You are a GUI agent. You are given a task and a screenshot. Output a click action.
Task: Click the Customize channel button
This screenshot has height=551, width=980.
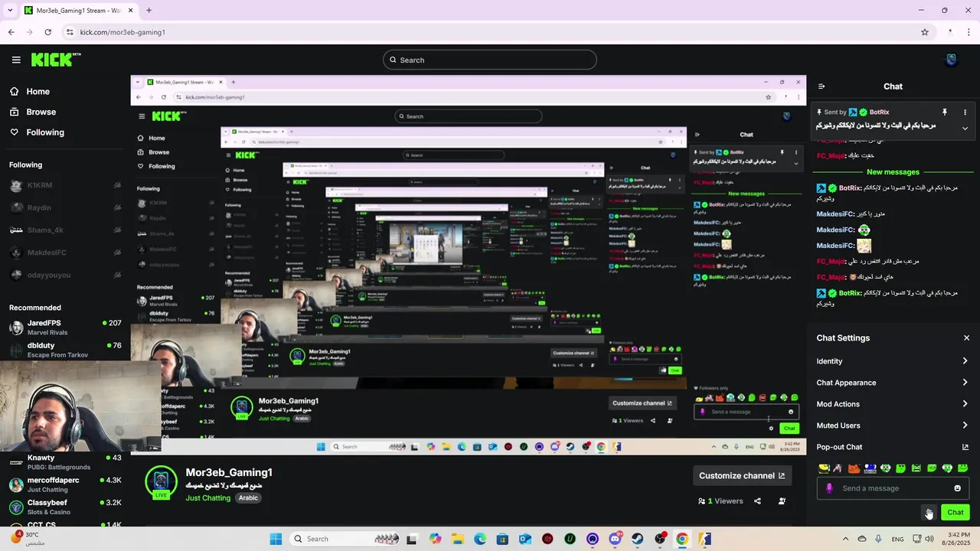coord(742,475)
